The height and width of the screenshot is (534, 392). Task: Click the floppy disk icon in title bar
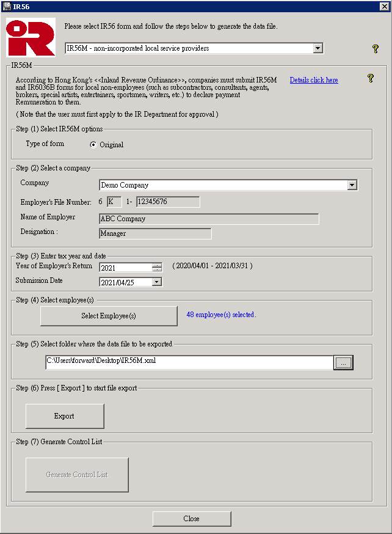pos(7,6)
